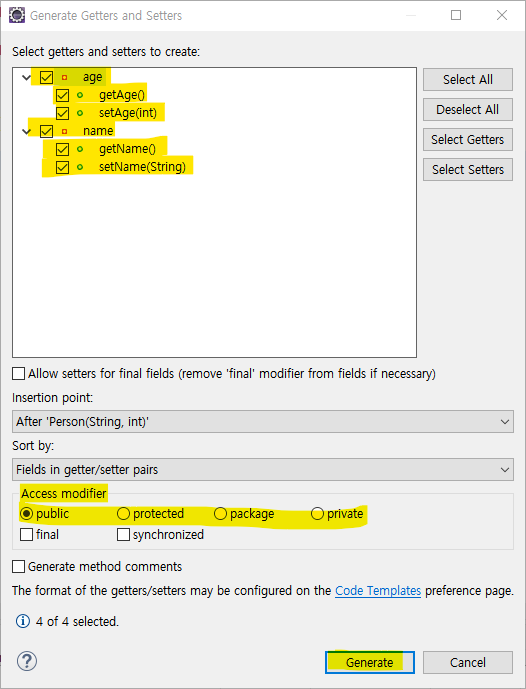The width and height of the screenshot is (526, 689).
Task: Select the setAge(int) label in tree
Action: [128, 113]
